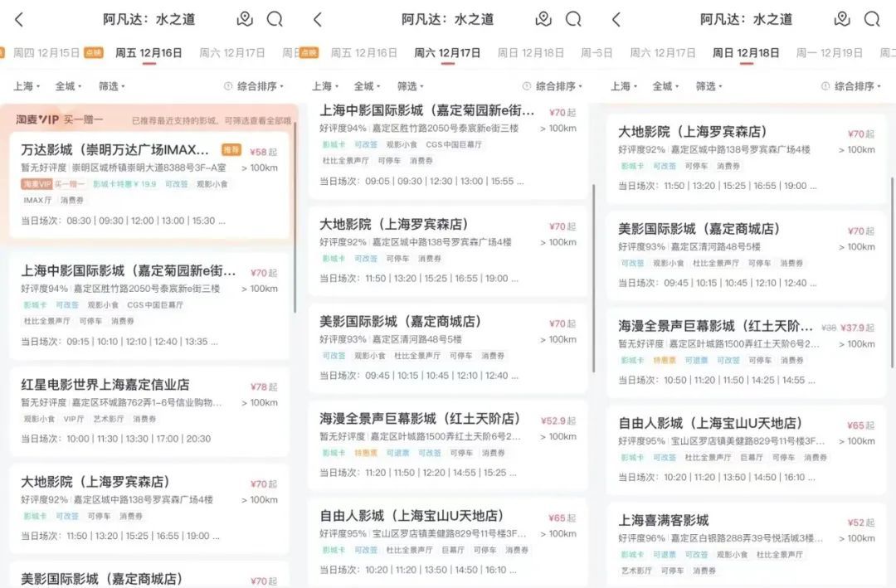
Task: Click ¥52起 price on 上海喜满客影城 card
Action: coord(861,522)
